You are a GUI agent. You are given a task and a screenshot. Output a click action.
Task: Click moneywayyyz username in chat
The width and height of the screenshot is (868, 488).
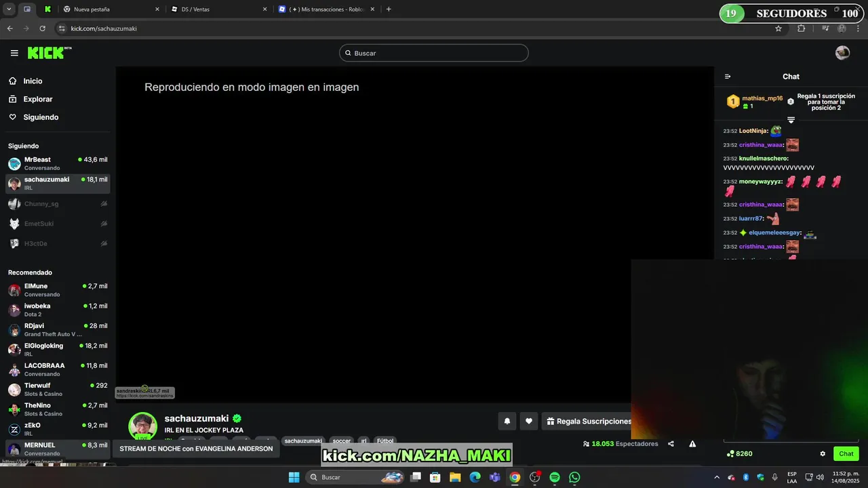760,182
